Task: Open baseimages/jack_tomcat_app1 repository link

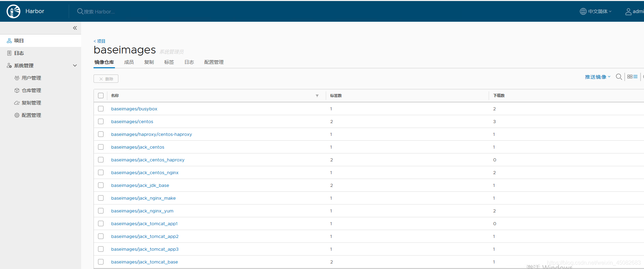Action: coord(144,223)
